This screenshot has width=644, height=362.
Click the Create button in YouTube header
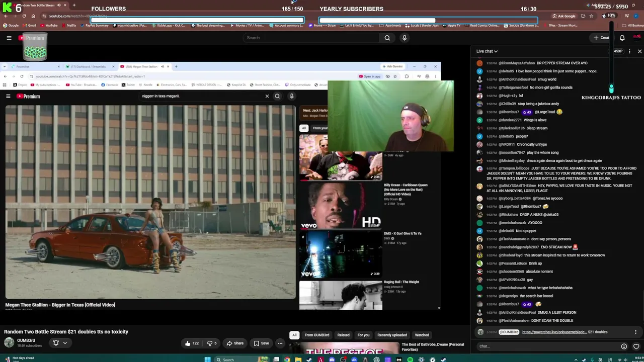[x=601, y=38]
